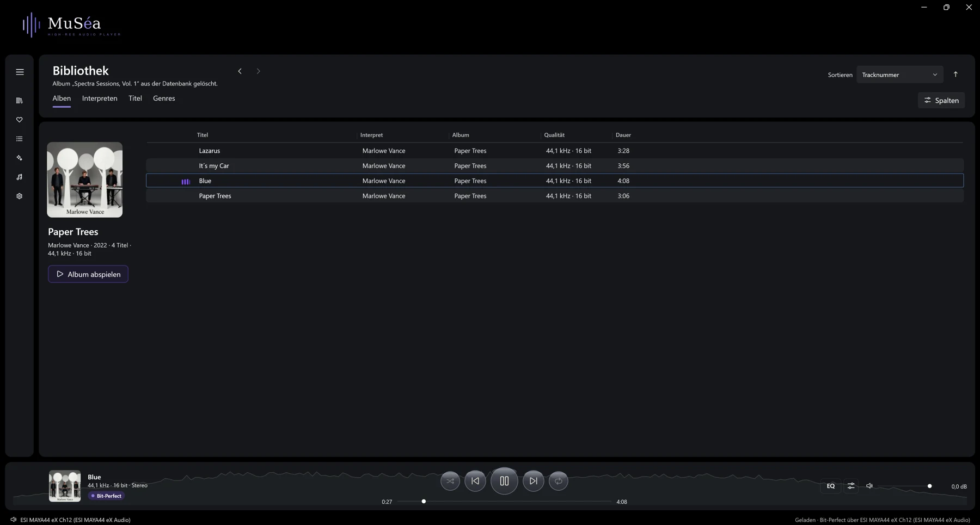Pause the current playback
Screen dimensions: 980x525
pos(504,481)
